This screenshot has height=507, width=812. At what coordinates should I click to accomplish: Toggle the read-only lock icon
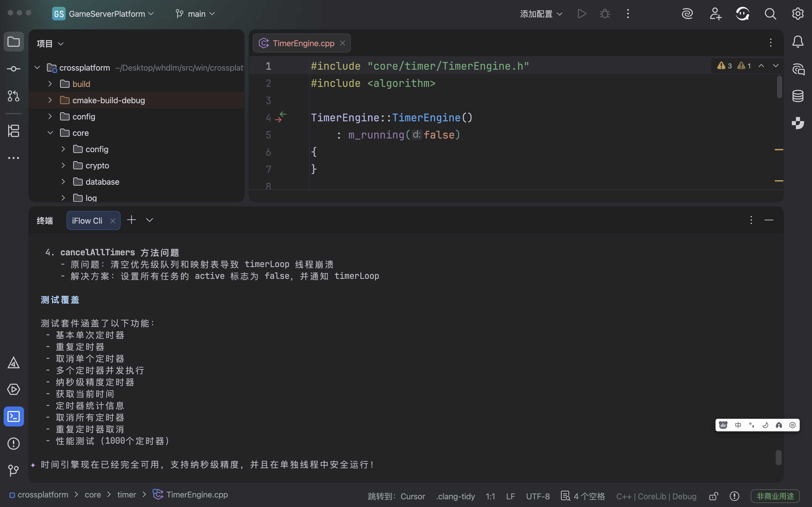tap(713, 496)
